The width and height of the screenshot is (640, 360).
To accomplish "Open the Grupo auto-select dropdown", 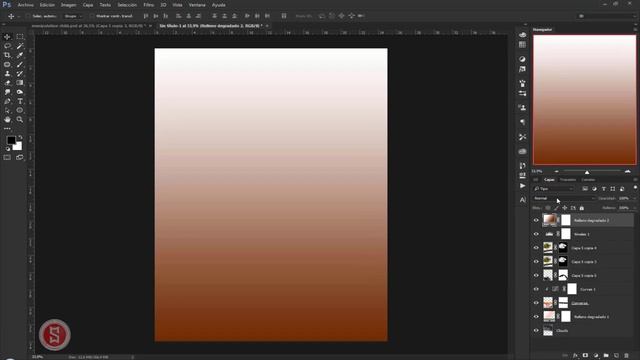I will tap(73, 16).
